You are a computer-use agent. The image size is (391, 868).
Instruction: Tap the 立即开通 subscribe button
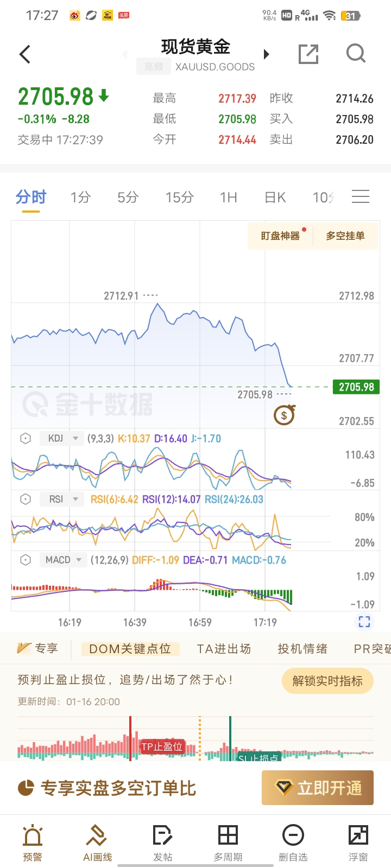tap(318, 788)
